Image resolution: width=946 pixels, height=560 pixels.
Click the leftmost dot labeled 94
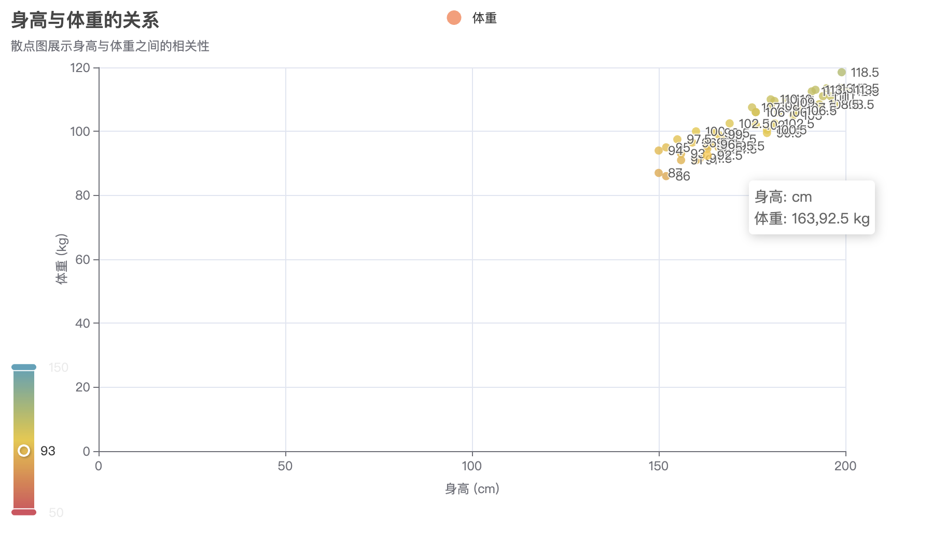click(x=659, y=150)
